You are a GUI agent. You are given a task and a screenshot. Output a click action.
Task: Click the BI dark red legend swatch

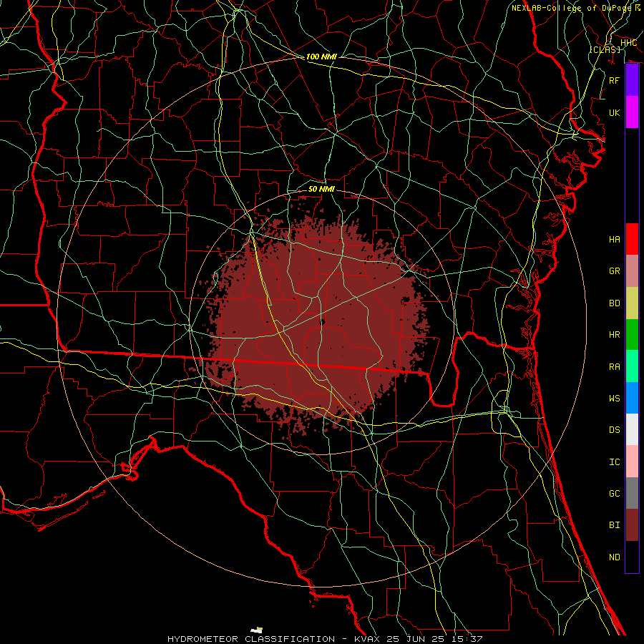(x=632, y=525)
